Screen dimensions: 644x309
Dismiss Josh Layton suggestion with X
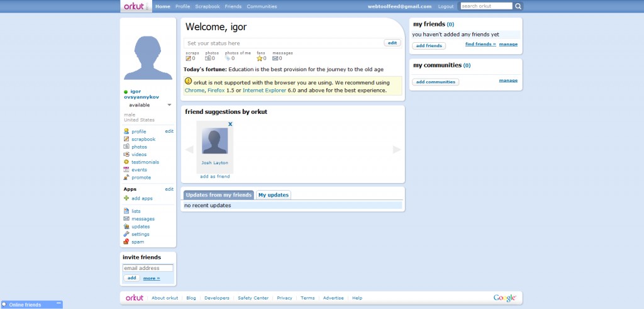230,124
